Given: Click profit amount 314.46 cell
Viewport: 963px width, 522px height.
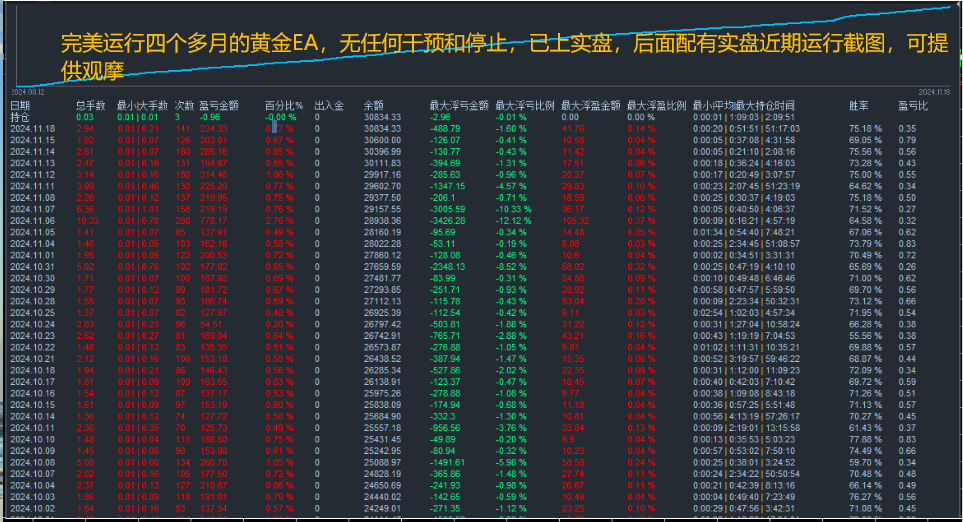Looking at the screenshot, I should click(213, 175).
